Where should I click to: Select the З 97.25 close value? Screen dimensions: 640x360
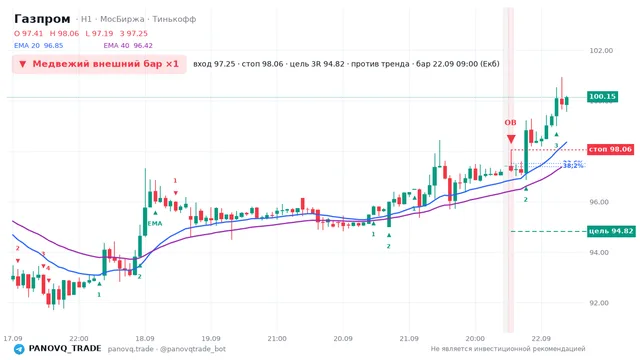(x=133, y=33)
